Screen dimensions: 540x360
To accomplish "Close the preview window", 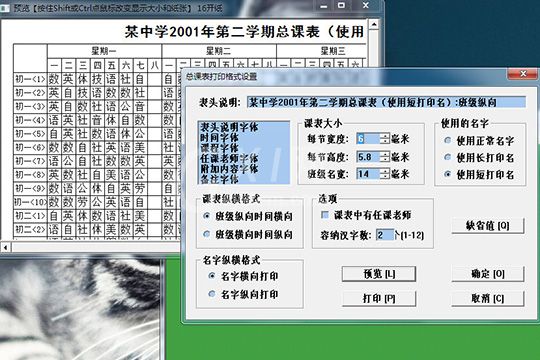I will coord(366,6).
